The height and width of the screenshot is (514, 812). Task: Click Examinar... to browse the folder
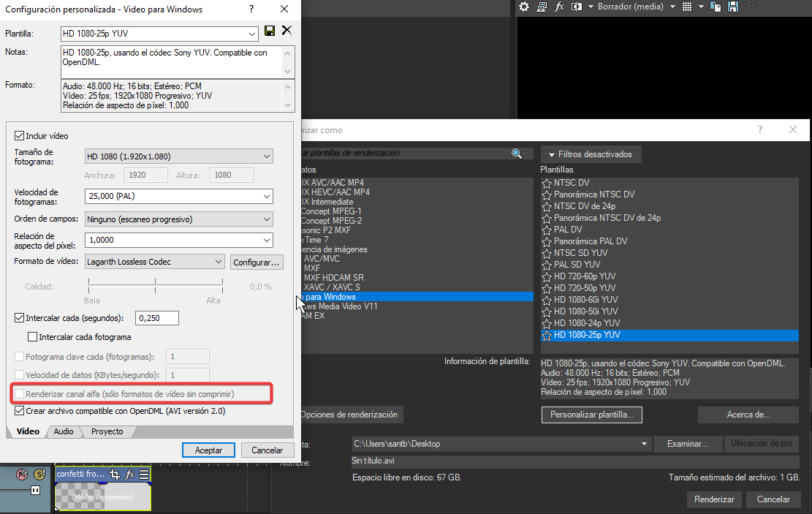[687, 444]
